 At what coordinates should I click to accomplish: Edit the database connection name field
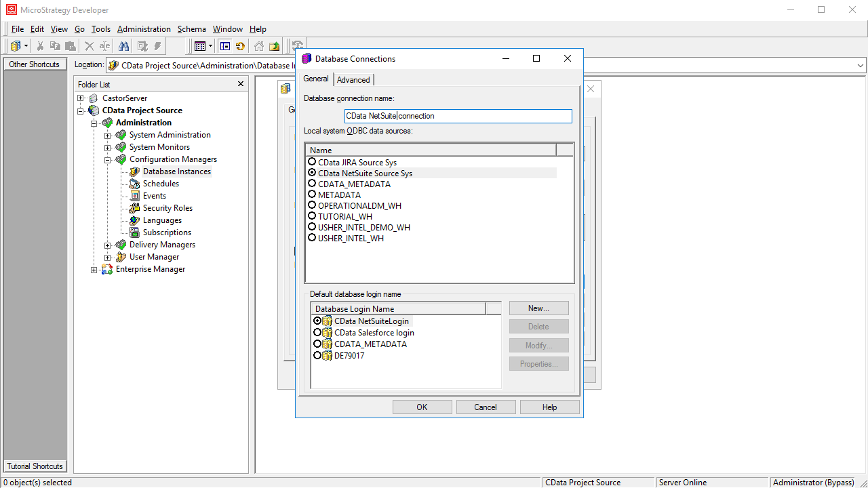coord(458,116)
